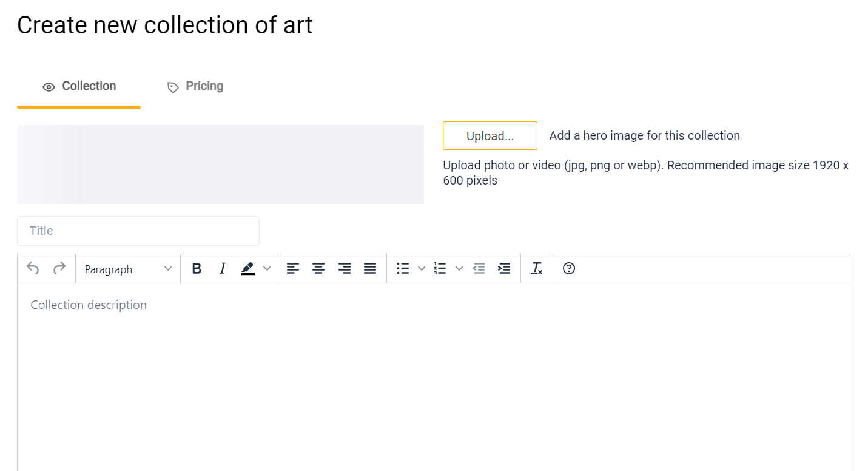Insert a numbered list
This screenshot has height=471, width=868.
[x=440, y=268]
